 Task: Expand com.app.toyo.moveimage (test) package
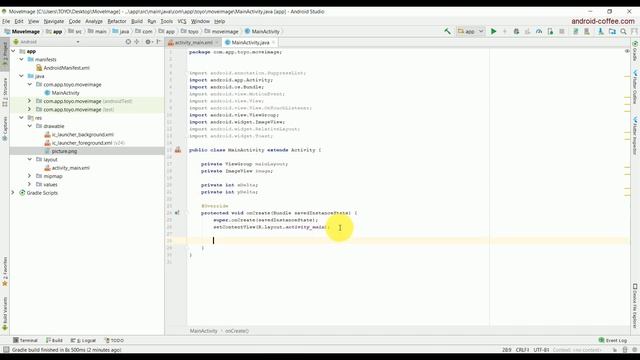[29, 109]
